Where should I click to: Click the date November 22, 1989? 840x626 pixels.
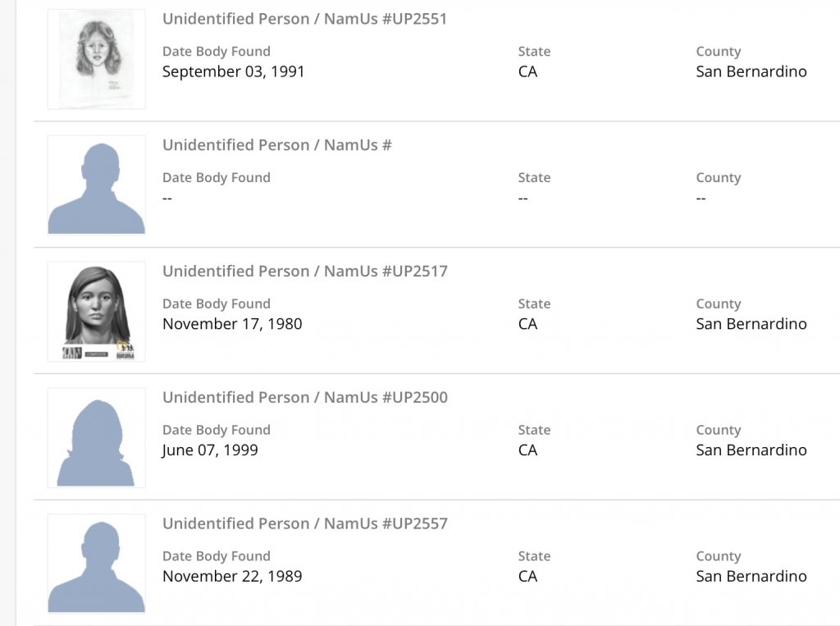[x=232, y=577]
